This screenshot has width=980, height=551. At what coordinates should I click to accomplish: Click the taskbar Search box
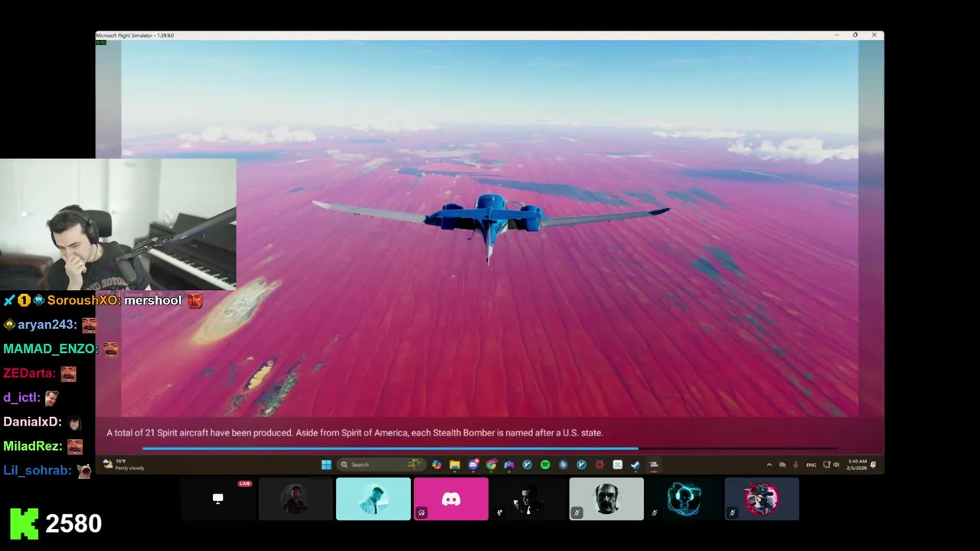(381, 465)
